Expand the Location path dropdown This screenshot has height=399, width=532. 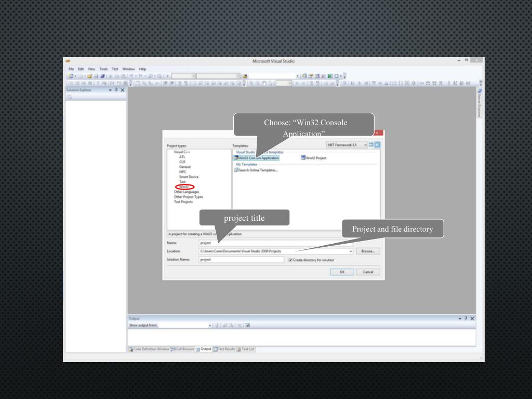(x=351, y=251)
